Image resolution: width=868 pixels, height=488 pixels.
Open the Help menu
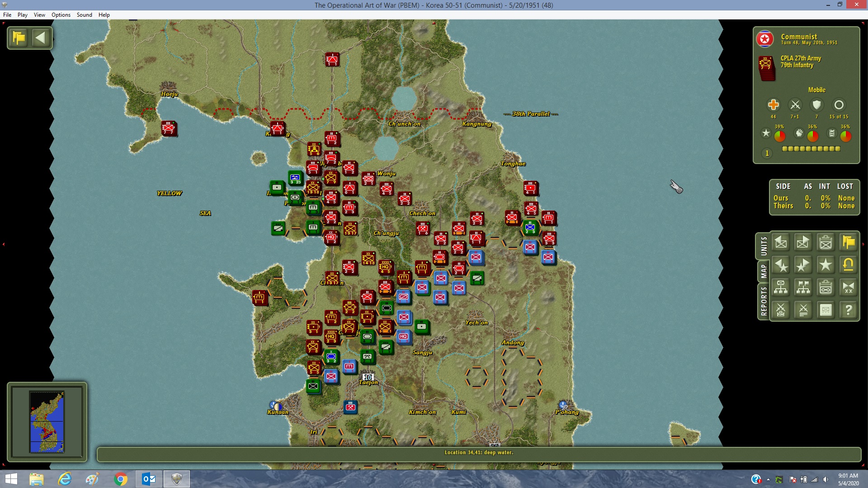104,15
